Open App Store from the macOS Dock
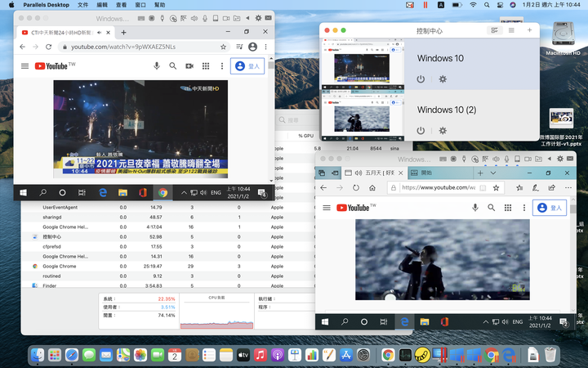588x368 pixels. 345,355
